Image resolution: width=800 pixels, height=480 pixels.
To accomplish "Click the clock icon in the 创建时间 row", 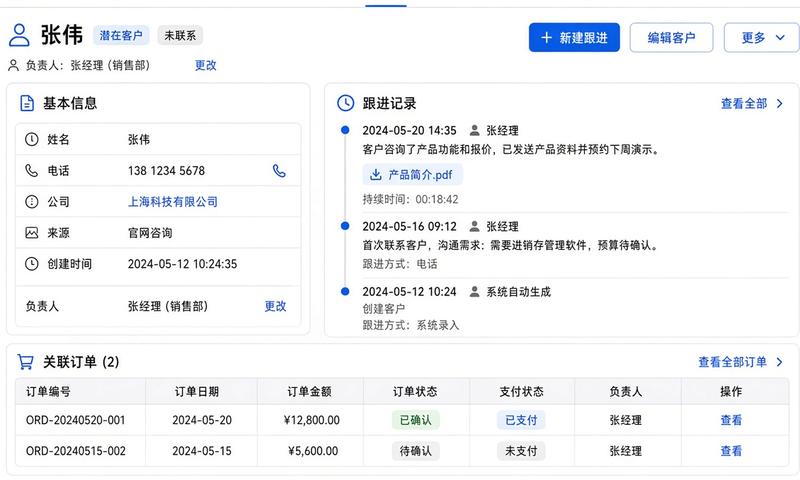I will coord(32,264).
